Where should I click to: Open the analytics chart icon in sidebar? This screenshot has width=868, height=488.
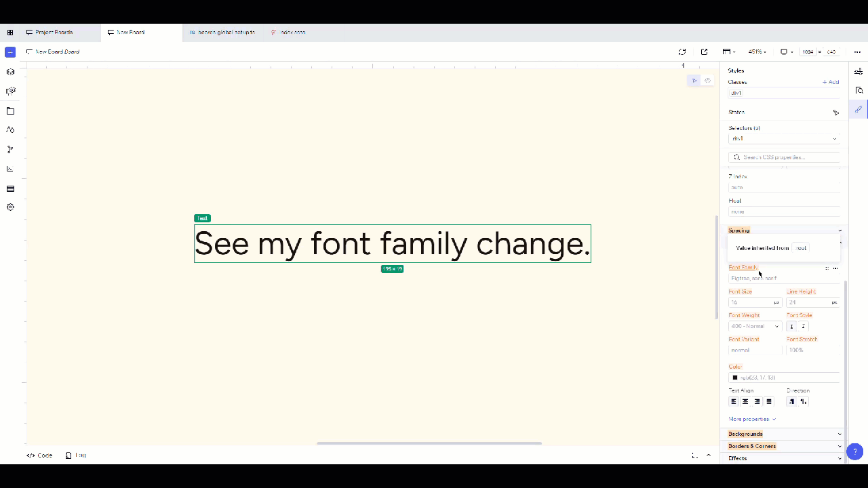(10, 169)
